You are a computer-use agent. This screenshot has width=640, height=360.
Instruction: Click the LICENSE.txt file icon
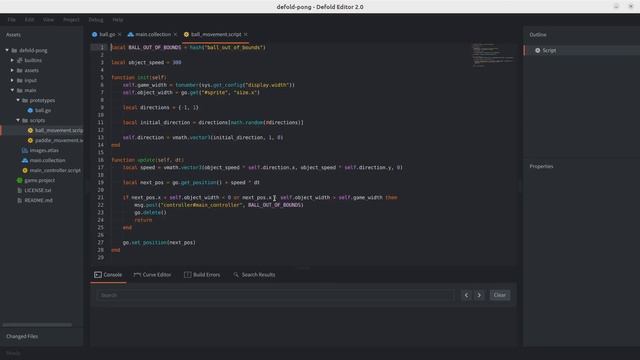pos(20,190)
